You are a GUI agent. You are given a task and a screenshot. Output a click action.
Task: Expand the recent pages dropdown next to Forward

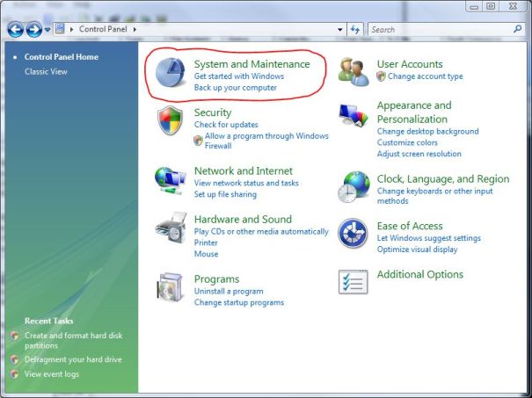[47, 30]
